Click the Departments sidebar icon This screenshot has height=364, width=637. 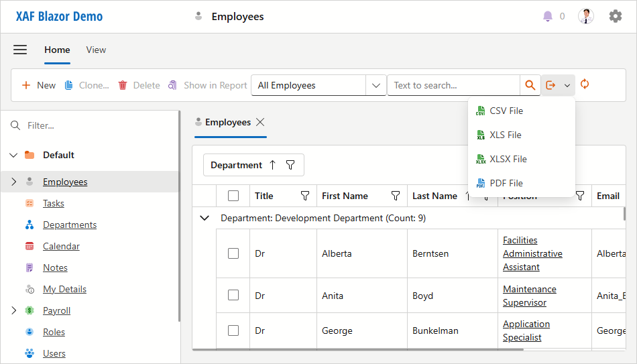(30, 225)
